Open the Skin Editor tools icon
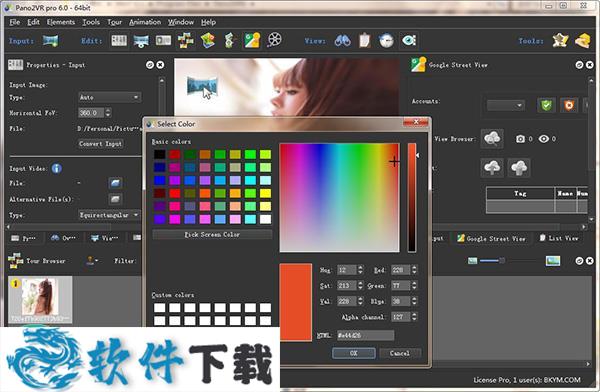The height and width of the screenshot is (392, 600). click(x=561, y=40)
